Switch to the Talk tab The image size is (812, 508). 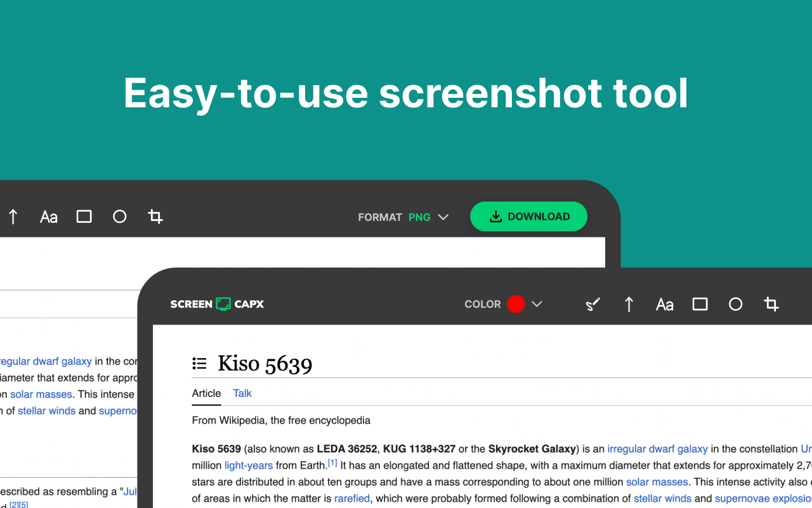click(242, 394)
